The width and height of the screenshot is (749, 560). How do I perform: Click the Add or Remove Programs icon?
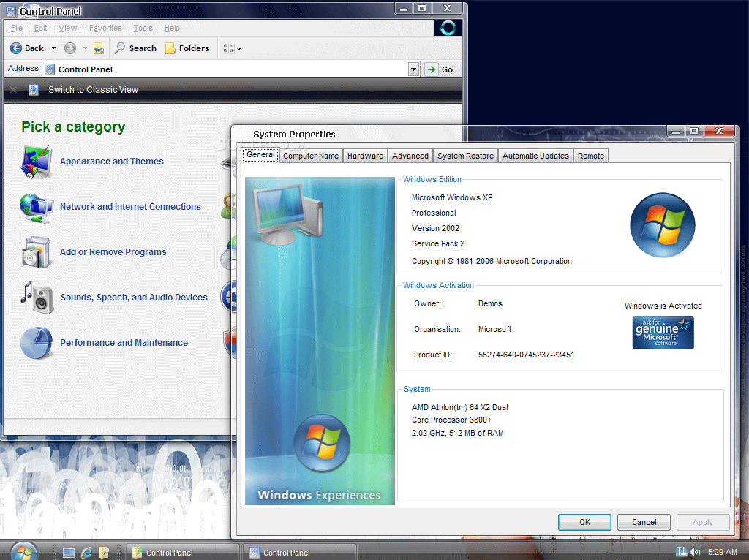coord(35,252)
